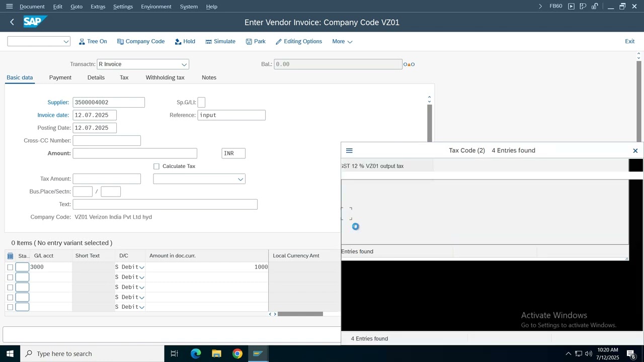Expand the More toolbar menu
This screenshot has height=362, width=644.
coord(342,41)
